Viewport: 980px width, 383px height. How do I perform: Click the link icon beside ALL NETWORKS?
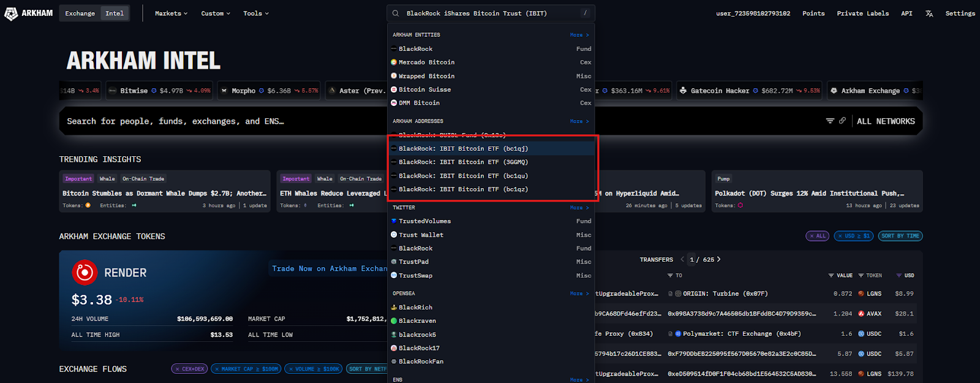[x=843, y=121]
